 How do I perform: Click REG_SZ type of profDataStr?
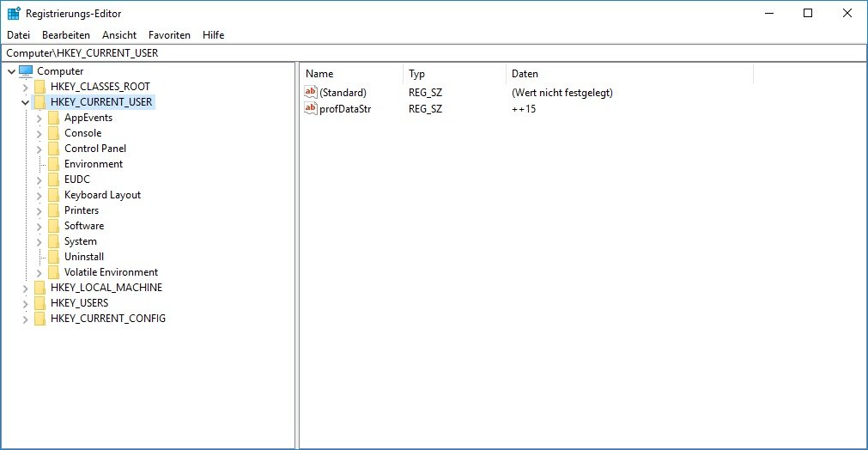click(x=425, y=109)
